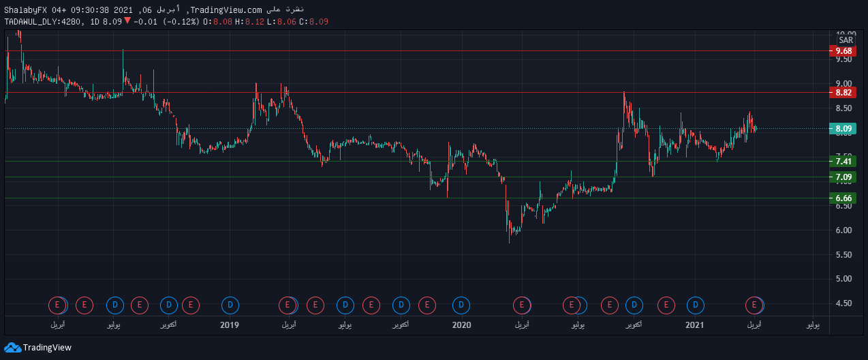Click the dividend D marker above October 2020
The height and width of the screenshot is (360, 868).
pos(635,305)
